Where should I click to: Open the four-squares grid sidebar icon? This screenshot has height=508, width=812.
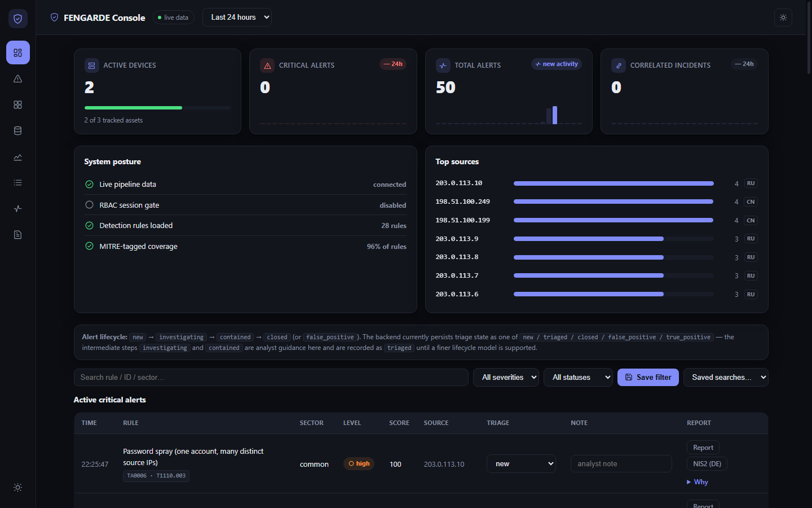point(17,105)
